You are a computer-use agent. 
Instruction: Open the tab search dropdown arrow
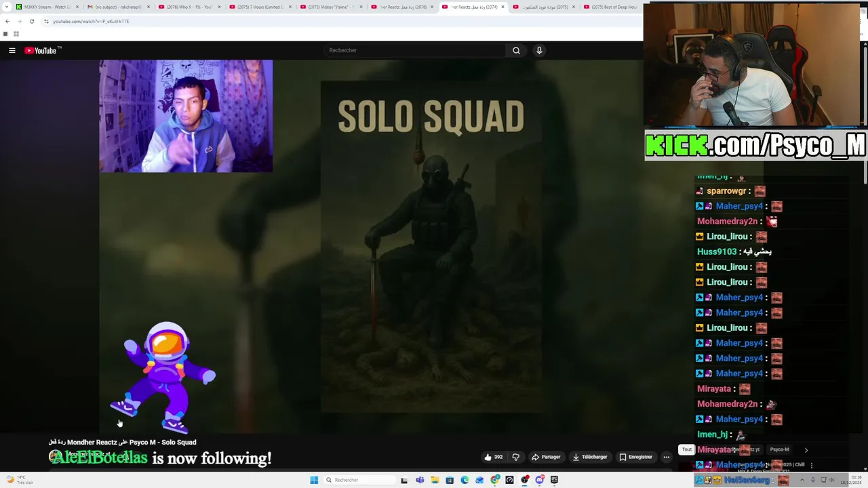(6, 7)
